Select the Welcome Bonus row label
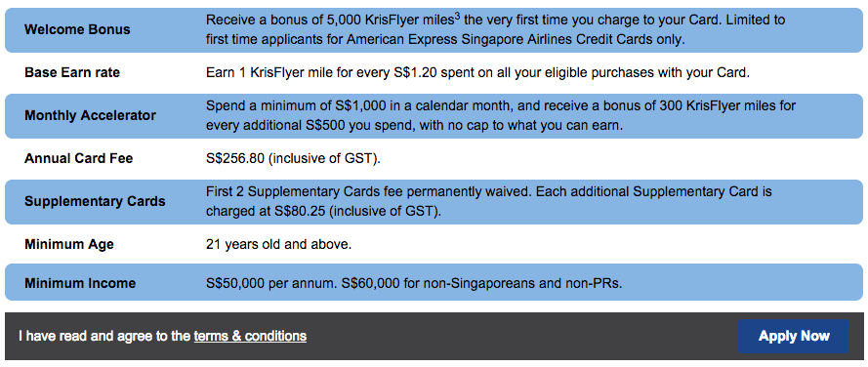 coord(77,30)
